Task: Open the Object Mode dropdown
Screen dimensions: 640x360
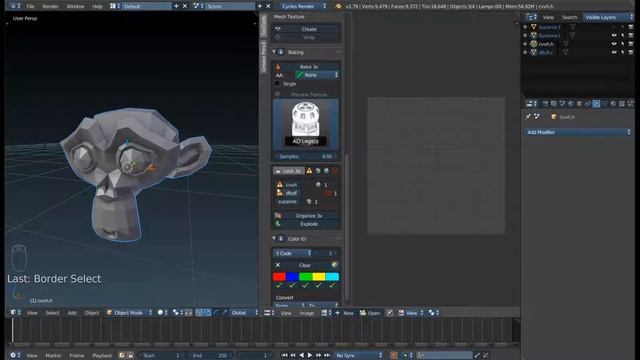Action: 129,313
